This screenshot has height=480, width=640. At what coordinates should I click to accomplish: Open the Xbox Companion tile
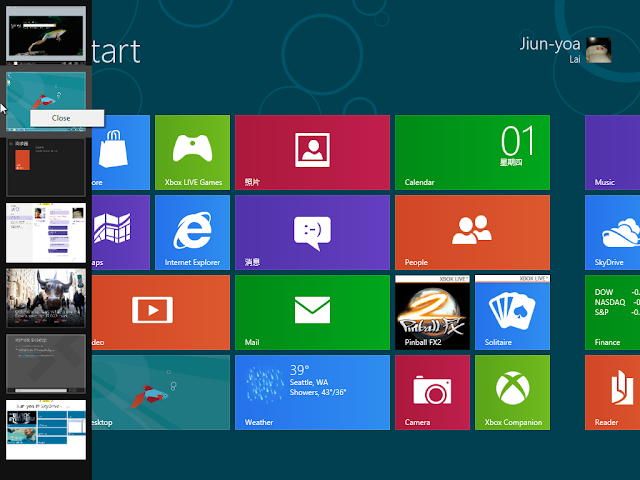[512, 392]
